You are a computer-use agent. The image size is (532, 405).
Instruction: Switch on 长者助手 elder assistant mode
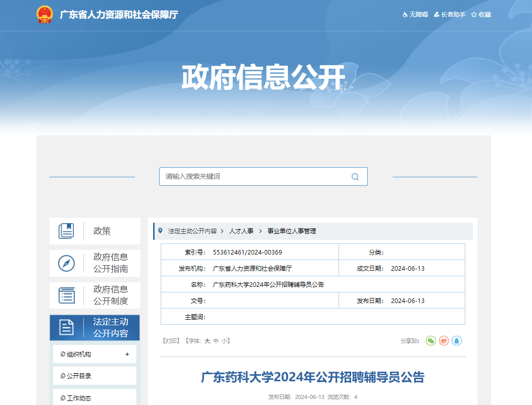coord(449,15)
